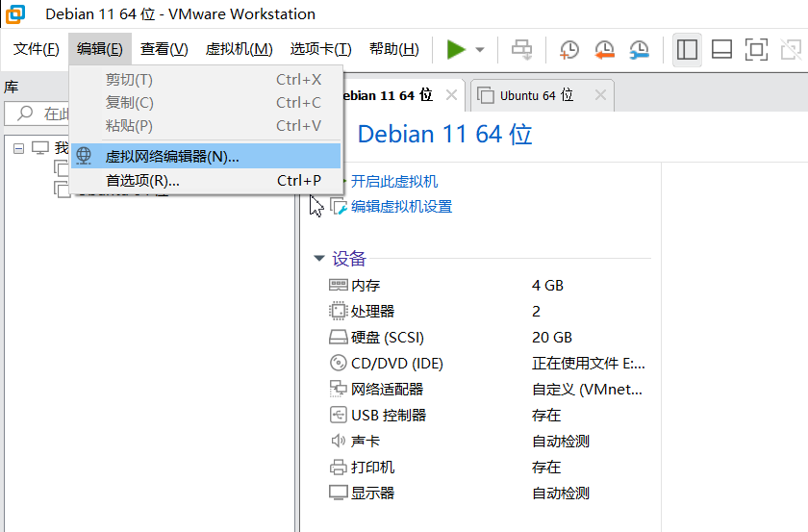Revert to snapshot using orange arrow clock icon

604,50
